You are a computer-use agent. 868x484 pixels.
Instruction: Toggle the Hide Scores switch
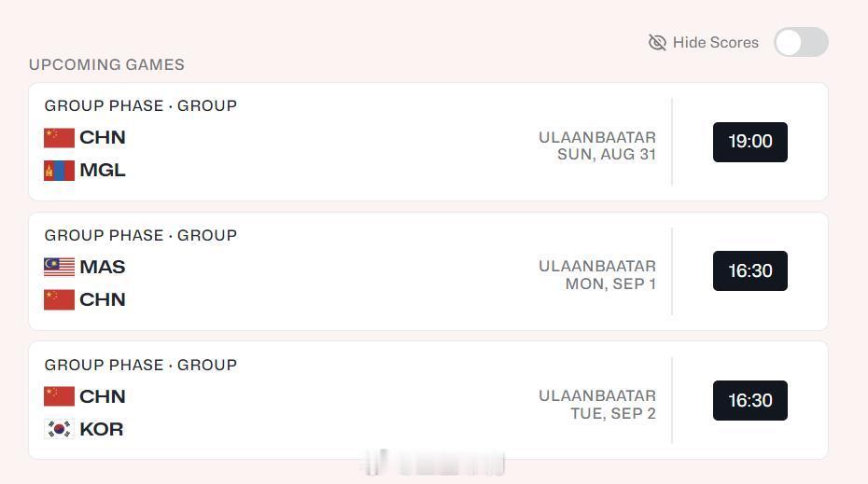point(801,42)
